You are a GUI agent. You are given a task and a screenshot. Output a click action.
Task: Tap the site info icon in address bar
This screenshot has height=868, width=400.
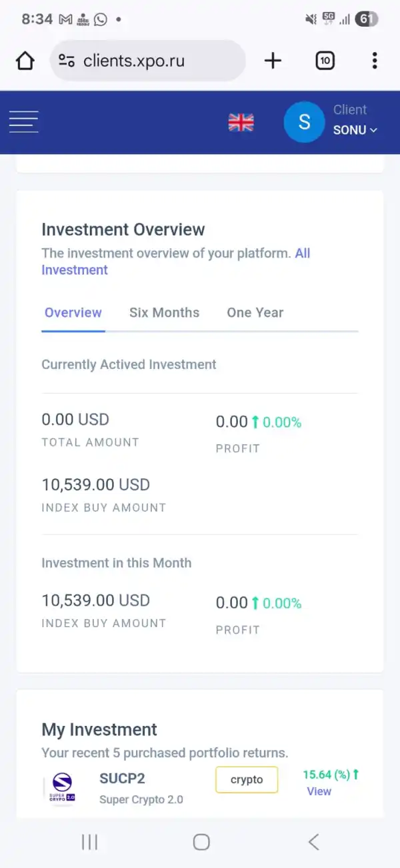[66, 61]
